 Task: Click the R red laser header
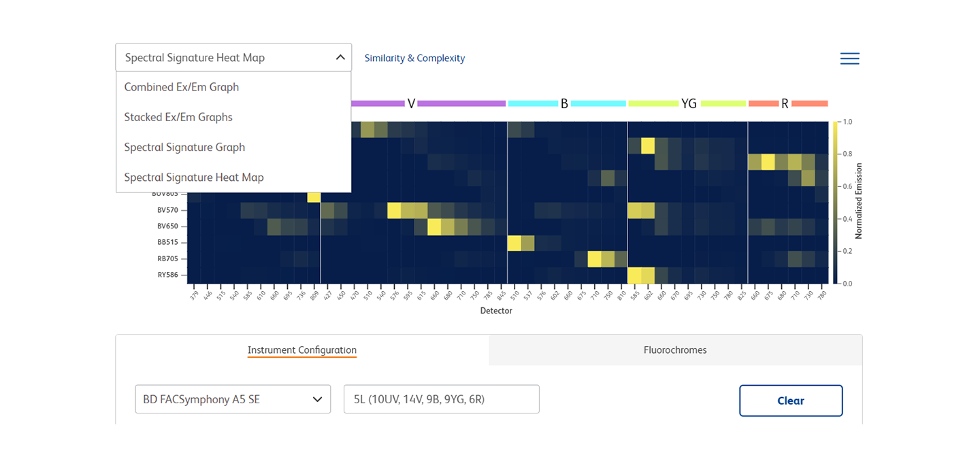(785, 103)
